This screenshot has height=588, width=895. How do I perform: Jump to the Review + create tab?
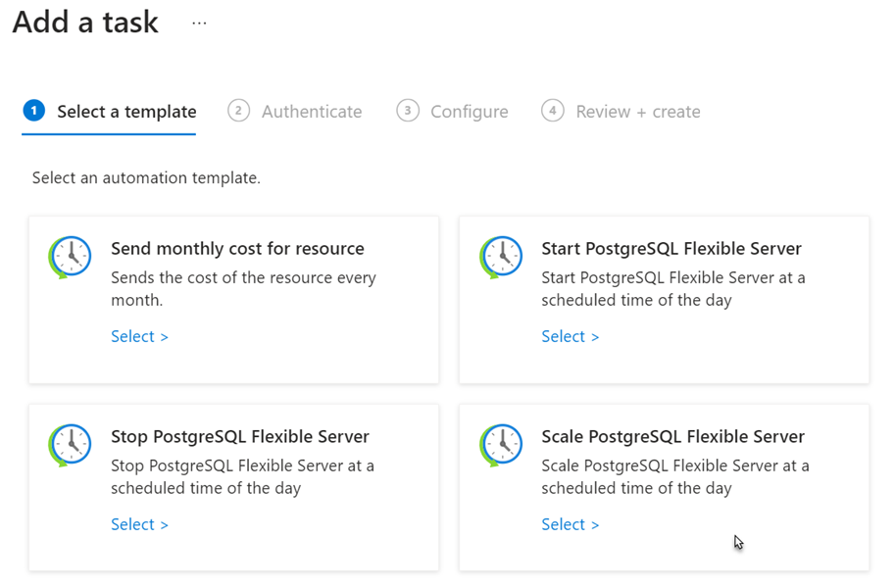(x=637, y=112)
